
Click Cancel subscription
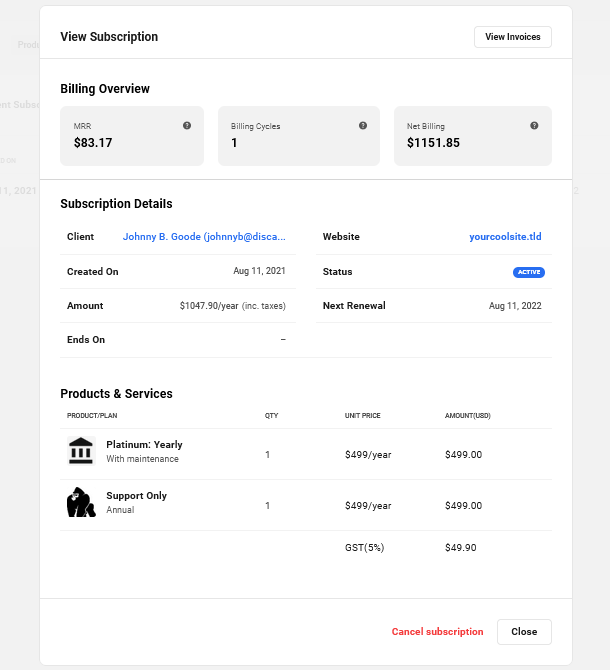pyautogui.click(x=437, y=632)
